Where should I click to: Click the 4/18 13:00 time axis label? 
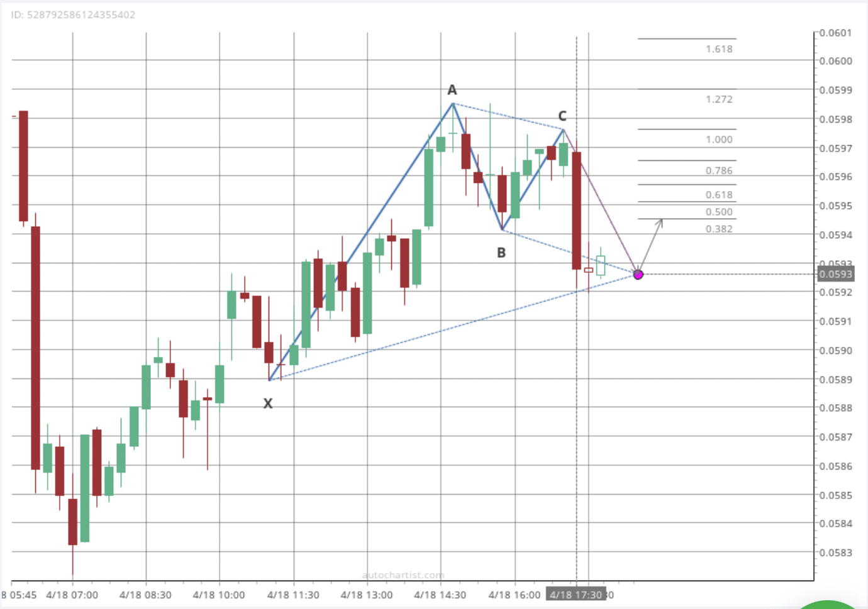click(367, 595)
